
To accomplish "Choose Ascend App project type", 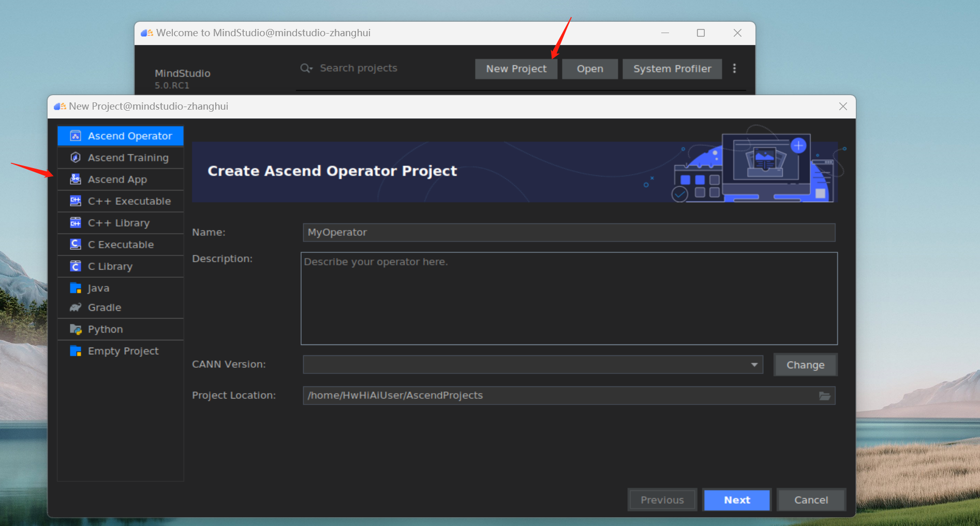I will click(x=121, y=179).
